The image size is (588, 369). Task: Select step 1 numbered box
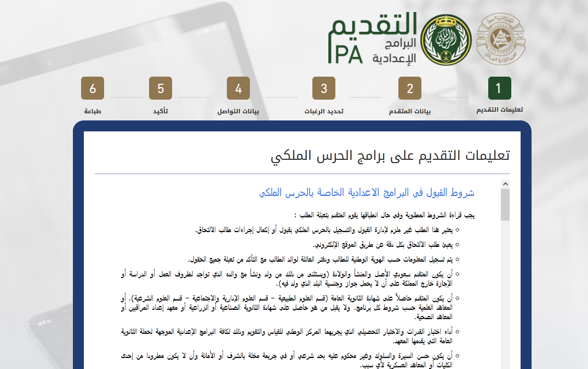click(x=500, y=88)
